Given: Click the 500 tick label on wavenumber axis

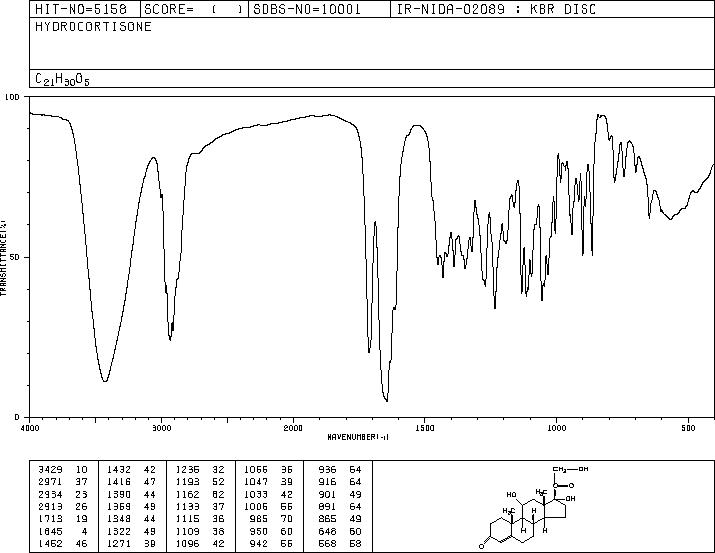Looking at the screenshot, I should point(688,428).
